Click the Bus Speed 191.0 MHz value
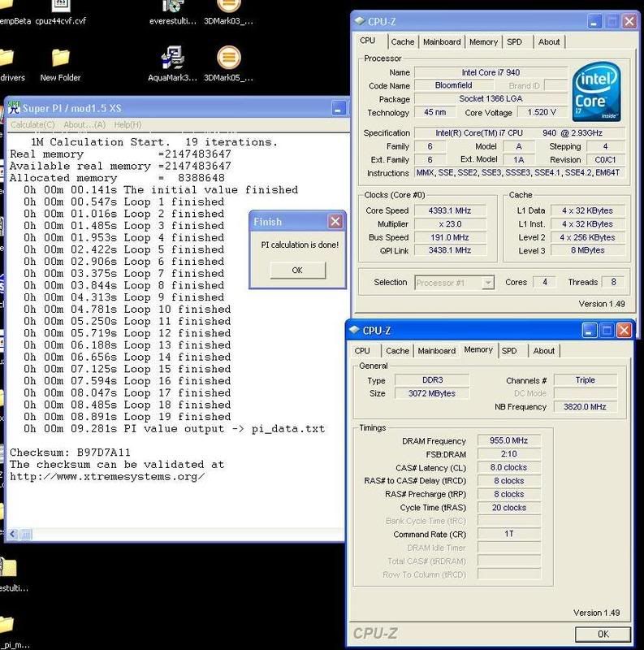The image size is (644, 650). pyautogui.click(x=450, y=237)
